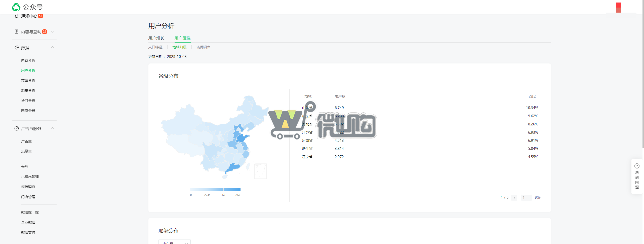Screen dimensions: 644x244
Task: Open 消息分析 in the sidebar
Action: (x=28, y=90)
